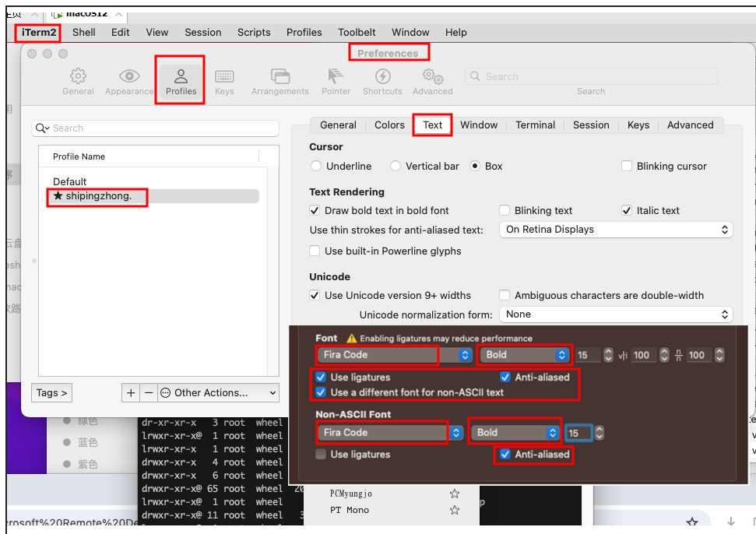Toggle Font section Use ligatures checkbox
Screen dimensions: 756x534
point(321,378)
